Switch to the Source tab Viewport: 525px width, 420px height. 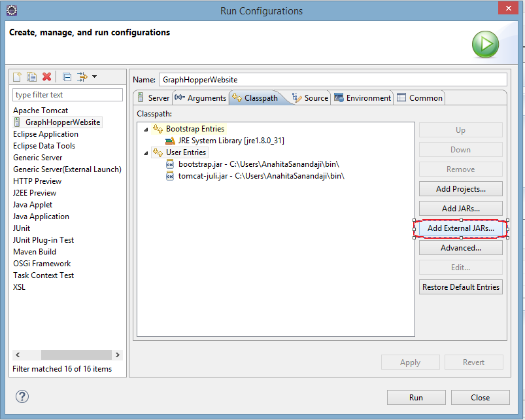click(311, 98)
